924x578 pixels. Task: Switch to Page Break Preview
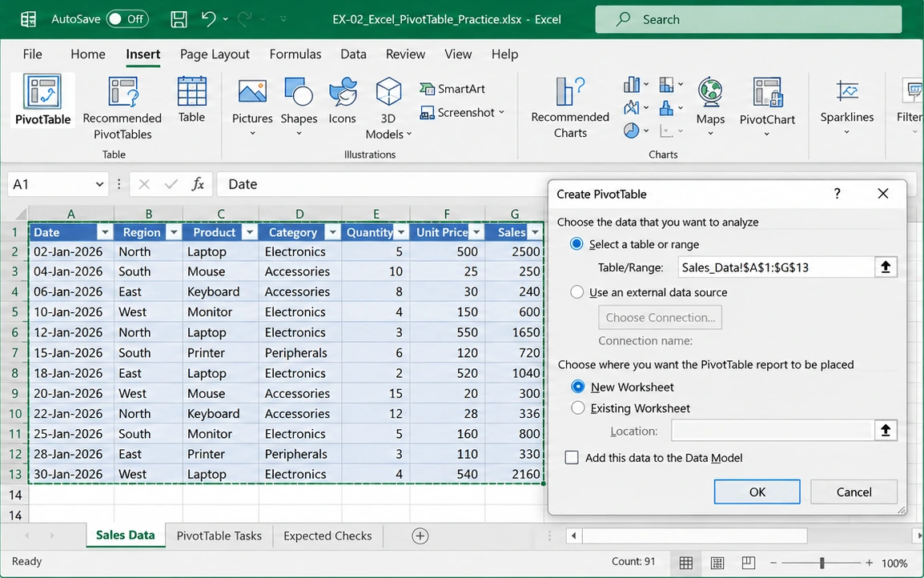pos(749,563)
